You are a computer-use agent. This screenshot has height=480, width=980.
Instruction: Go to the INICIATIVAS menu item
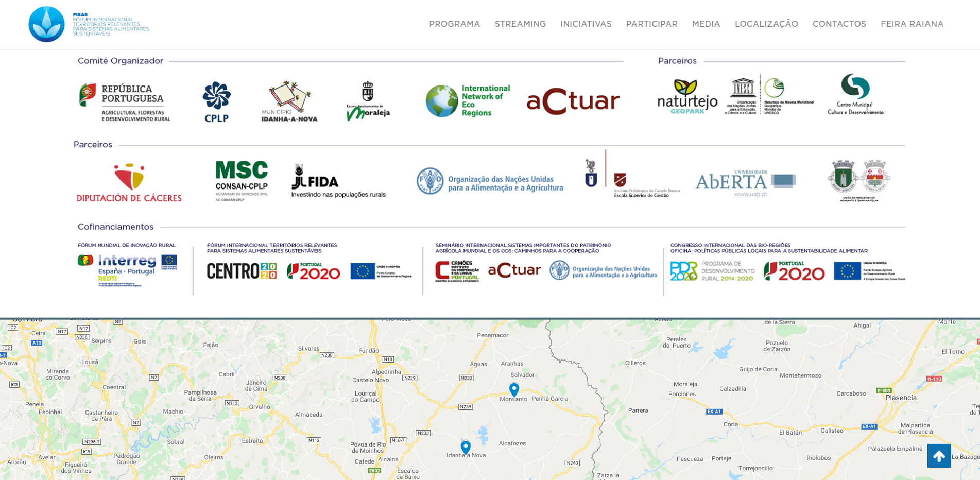[586, 24]
